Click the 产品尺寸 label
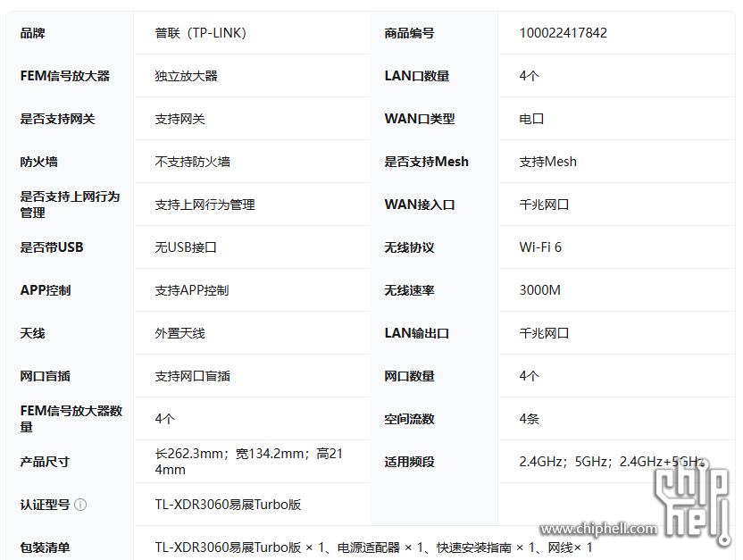743x560 pixels. click(x=45, y=462)
